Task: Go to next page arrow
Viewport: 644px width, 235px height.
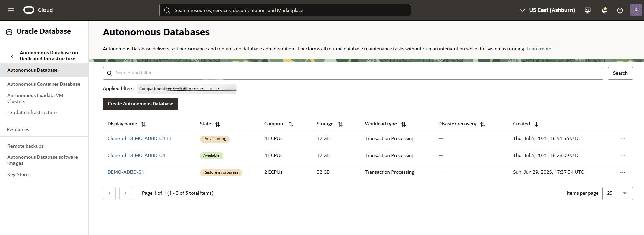Action: [126, 193]
